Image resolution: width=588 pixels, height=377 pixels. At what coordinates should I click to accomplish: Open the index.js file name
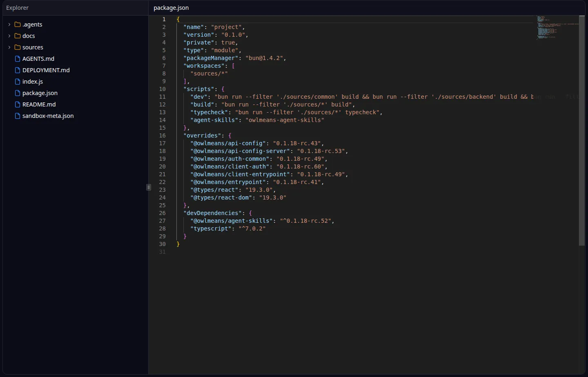[x=33, y=82]
